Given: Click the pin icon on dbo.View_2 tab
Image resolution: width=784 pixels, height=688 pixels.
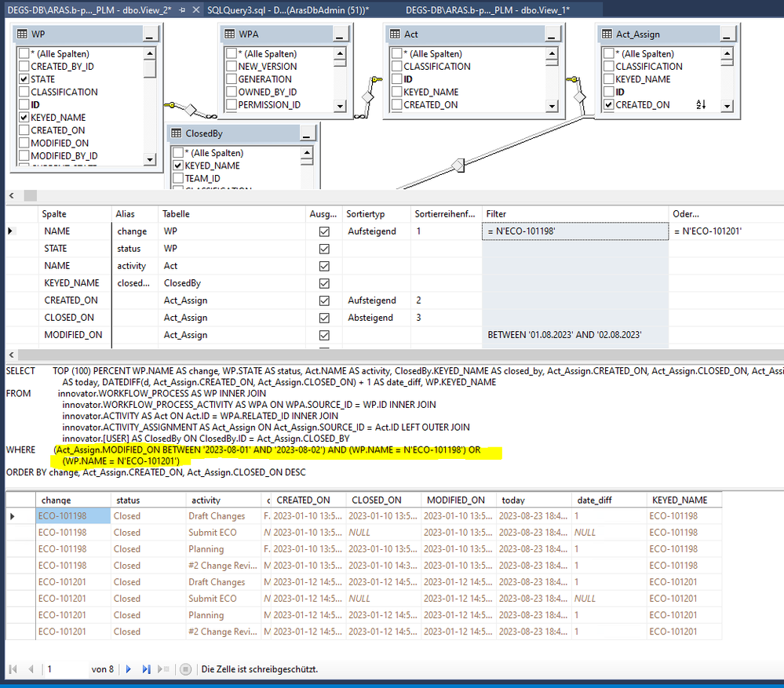Looking at the screenshot, I should click(x=182, y=9).
